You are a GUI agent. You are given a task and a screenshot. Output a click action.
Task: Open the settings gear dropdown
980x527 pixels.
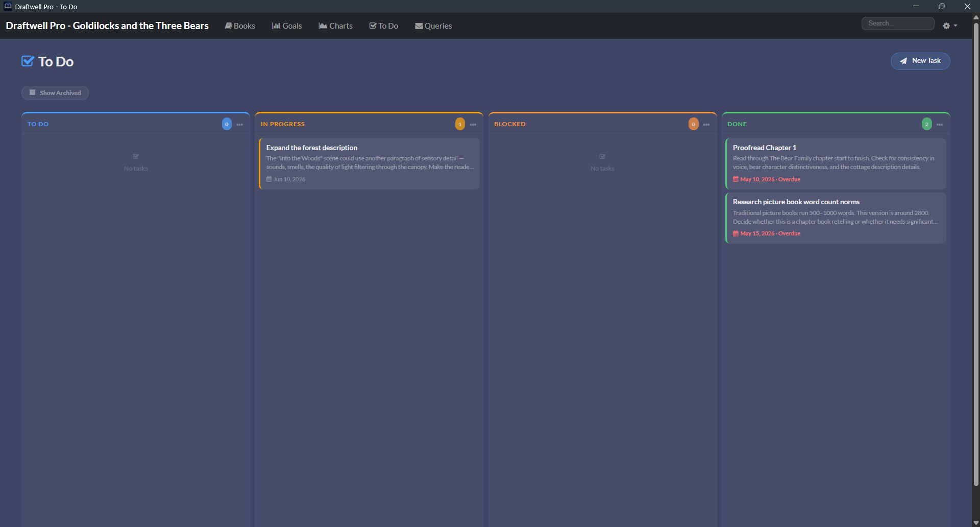click(x=950, y=26)
